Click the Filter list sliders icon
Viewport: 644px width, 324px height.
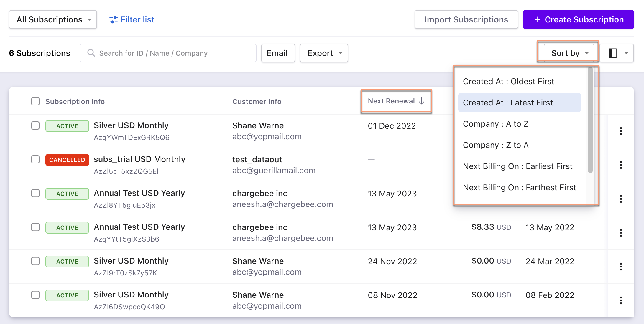[x=114, y=20]
